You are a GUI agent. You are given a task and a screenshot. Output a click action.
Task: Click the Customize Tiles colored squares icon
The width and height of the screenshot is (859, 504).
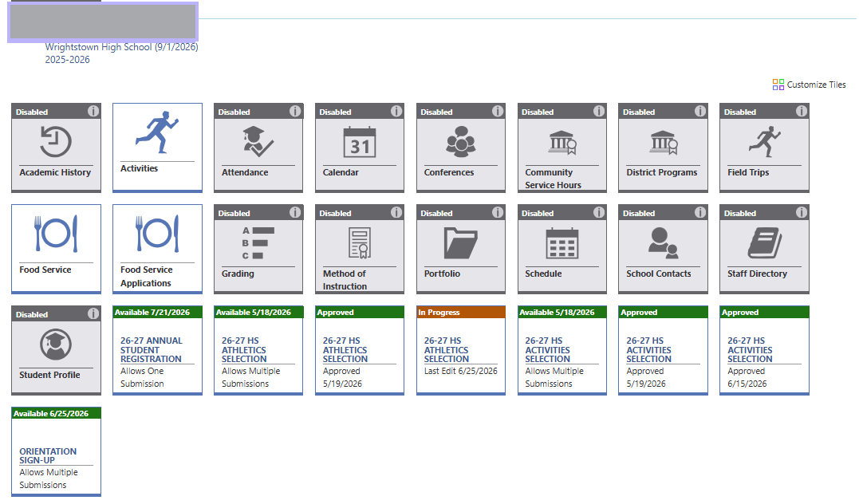(x=778, y=85)
